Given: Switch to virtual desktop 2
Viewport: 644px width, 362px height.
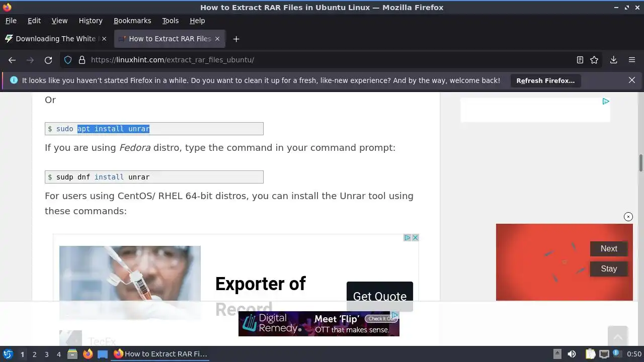Looking at the screenshot, I should [34, 354].
